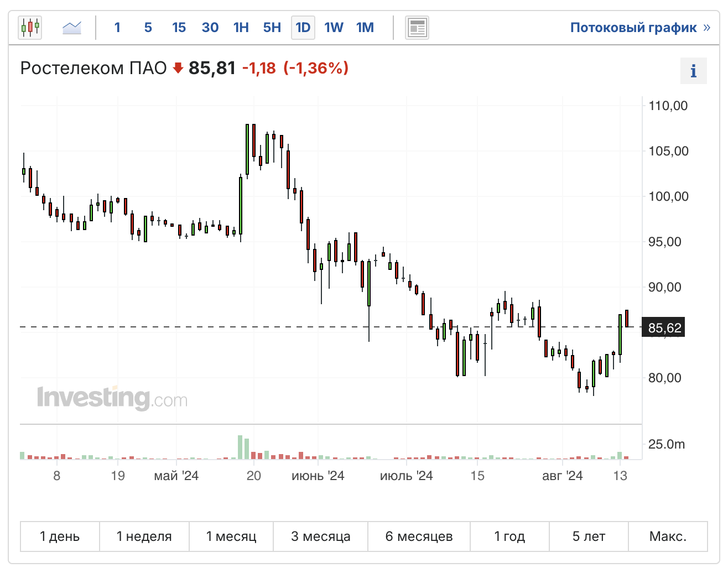Select the 1W interval
728x573 pixels.
(334, 27)
